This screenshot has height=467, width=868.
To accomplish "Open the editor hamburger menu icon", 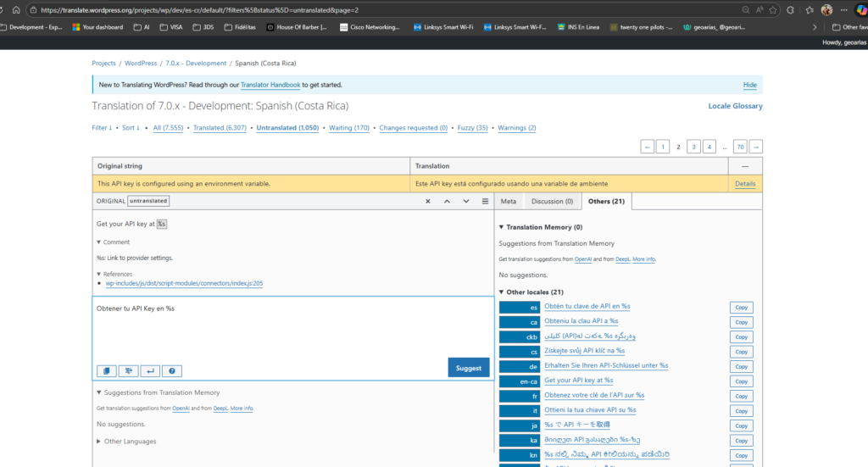I will pyautogui.click(x=485, y=201).
